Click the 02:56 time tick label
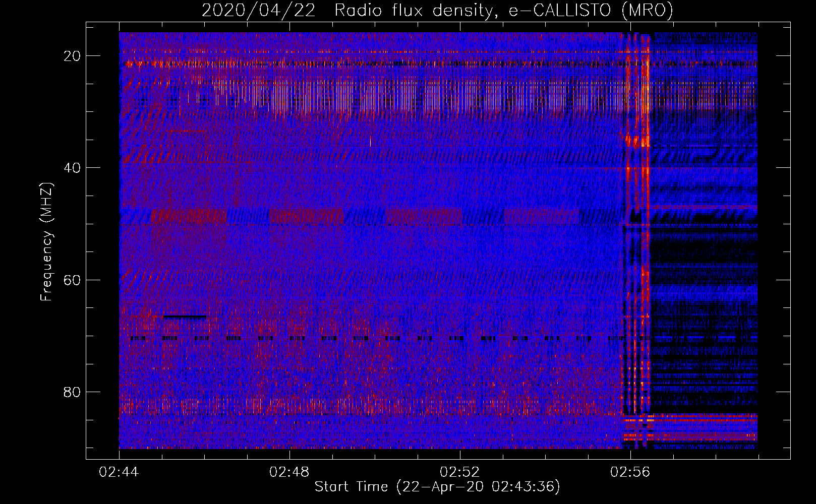This screenshot has height=504, width=816. 630,472
